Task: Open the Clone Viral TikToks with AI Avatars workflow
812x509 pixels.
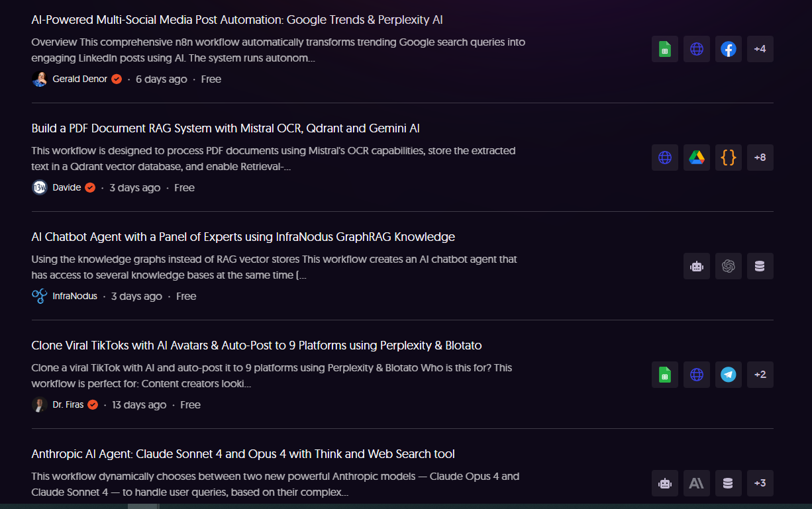Action: (x=256, y=346)
